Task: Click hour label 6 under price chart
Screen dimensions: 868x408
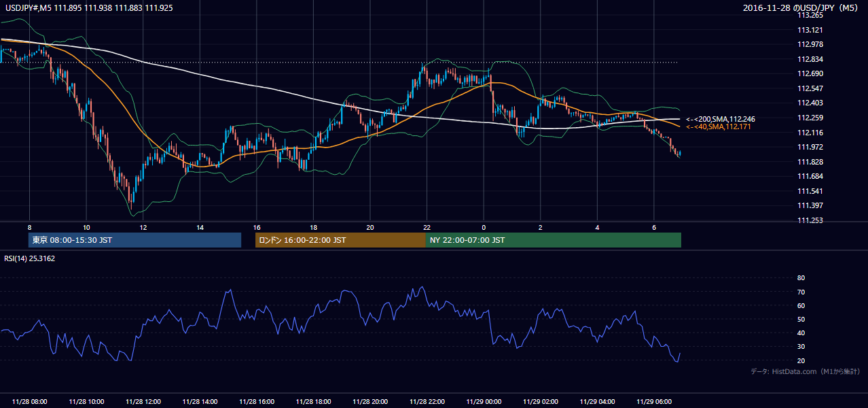Action: (x=653, y=227)
